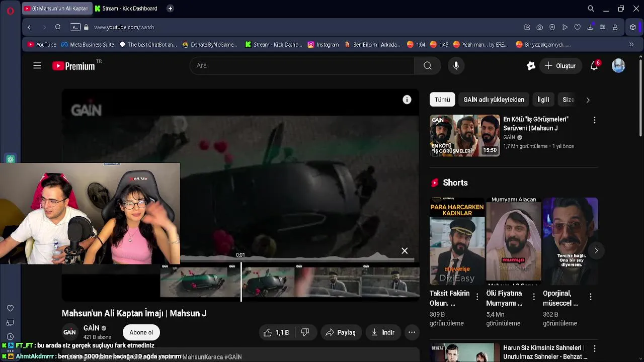Open options for En Kötü İş Görüşmeleri video
The image size is (644, 362).
(x=594, y=120)
